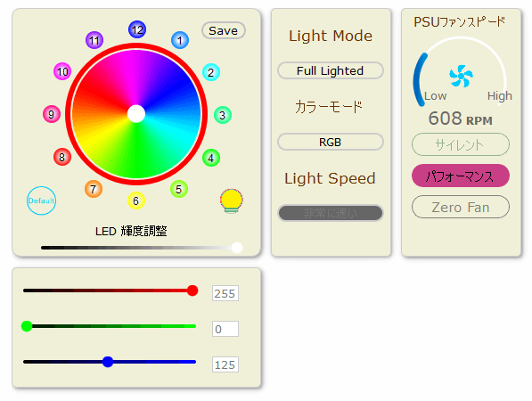Select LED preset color 5

coord(179,189)
